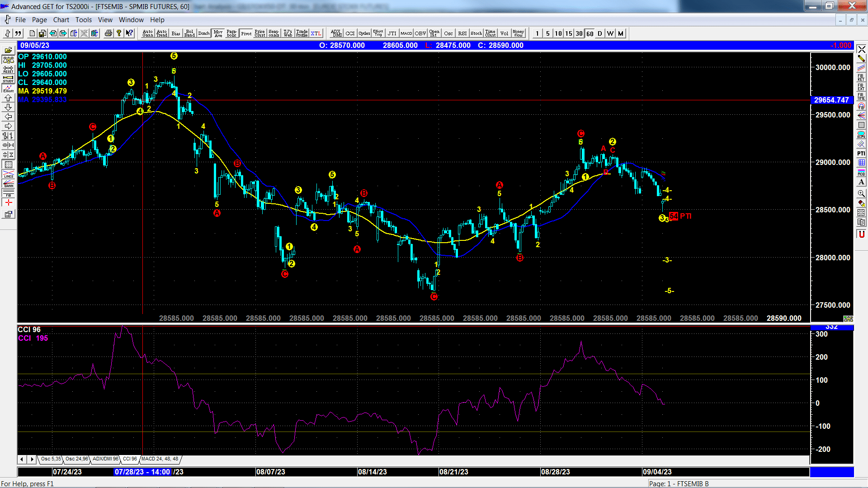Toggle the Mov Ave study button
868x488 pixels.
pos(218,33)
